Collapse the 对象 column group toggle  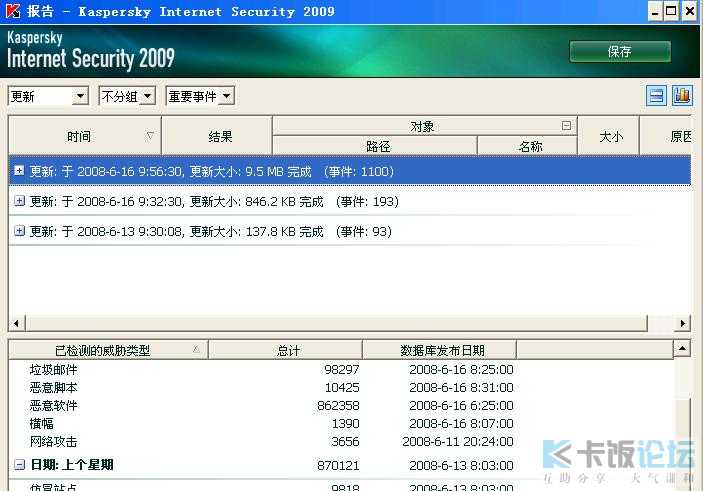[x=566, y=126]
